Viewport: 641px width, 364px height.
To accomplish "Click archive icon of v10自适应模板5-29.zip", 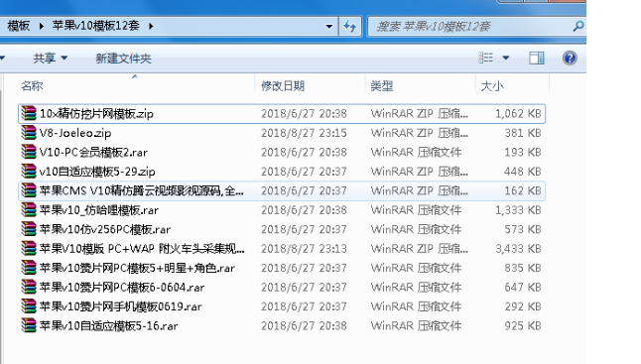I will pyautogui.click(x=29, y=172).
